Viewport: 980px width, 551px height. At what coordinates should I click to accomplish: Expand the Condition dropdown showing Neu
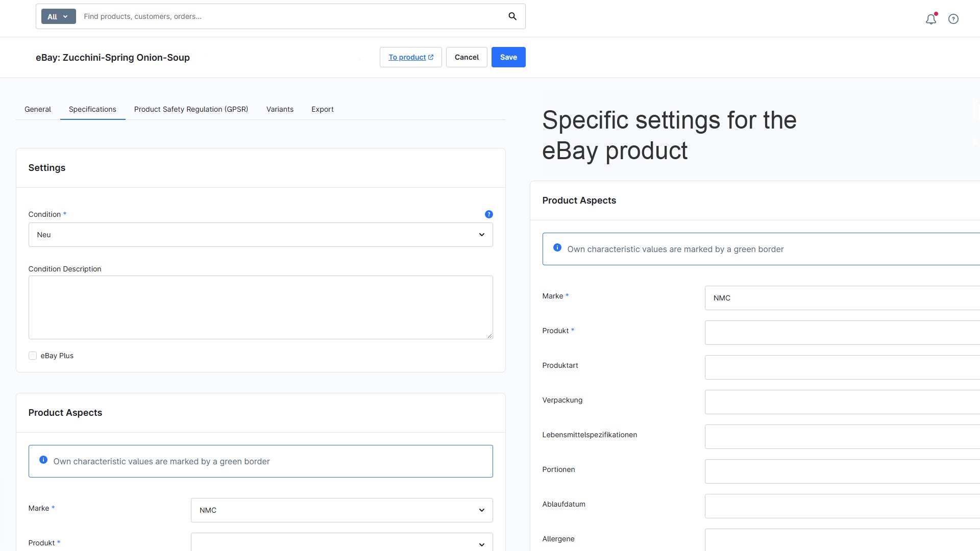click(261, 235)
